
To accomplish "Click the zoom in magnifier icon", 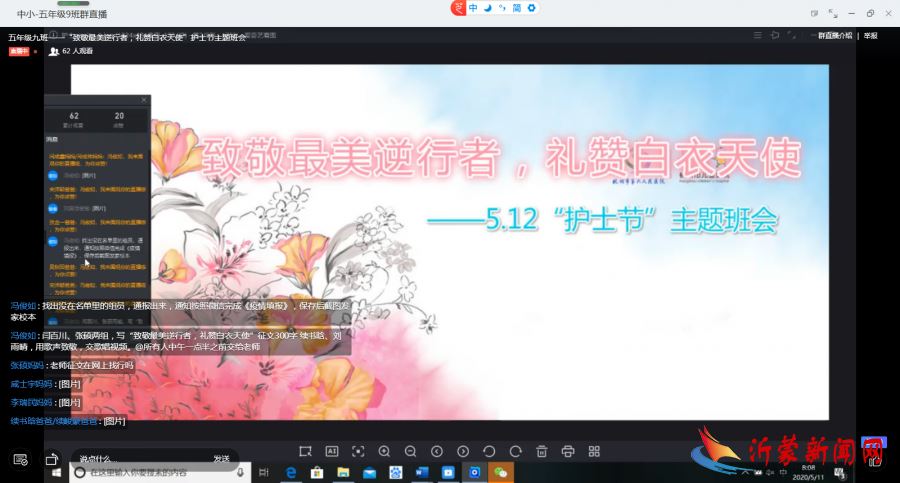I will [x=384, y=451].
